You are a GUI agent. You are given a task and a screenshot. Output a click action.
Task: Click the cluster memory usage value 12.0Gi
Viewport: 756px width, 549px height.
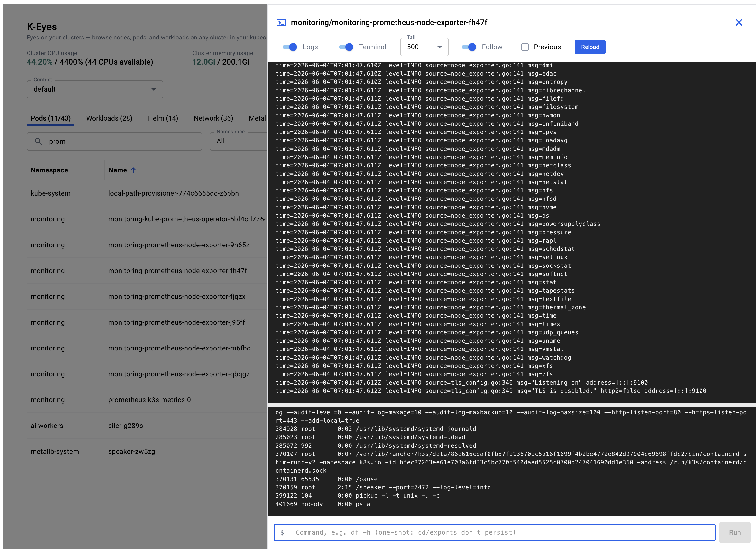204,62
